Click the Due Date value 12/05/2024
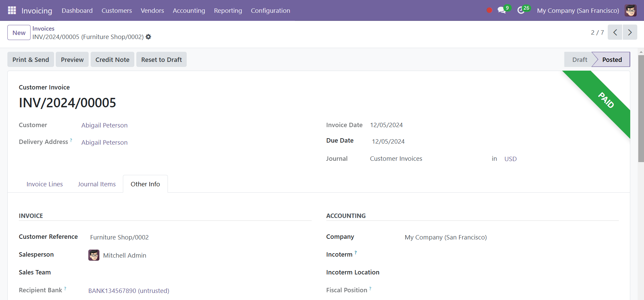The image size is (644, 300). tap(388, 142)
